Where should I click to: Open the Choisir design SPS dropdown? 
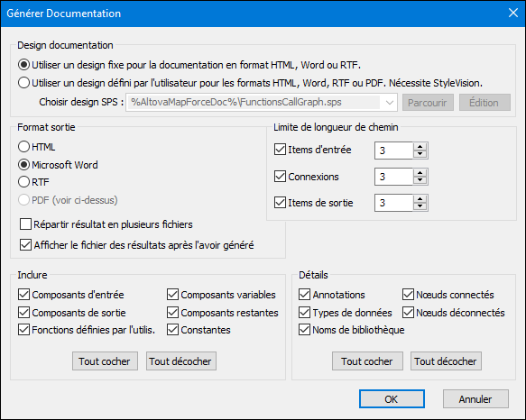[x=389, y=103]
